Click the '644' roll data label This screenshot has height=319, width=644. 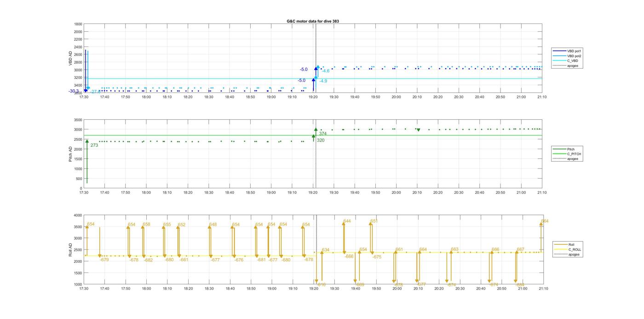tap(347, 221)
